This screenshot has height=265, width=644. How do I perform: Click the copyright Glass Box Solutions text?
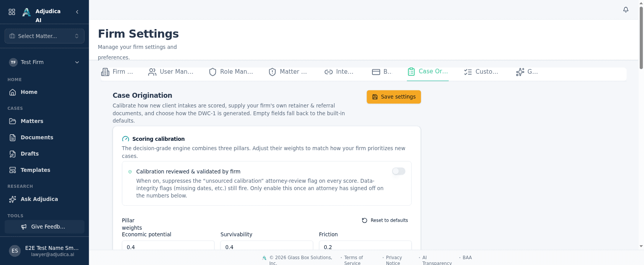pyautogui.click(x=301, y=260)
